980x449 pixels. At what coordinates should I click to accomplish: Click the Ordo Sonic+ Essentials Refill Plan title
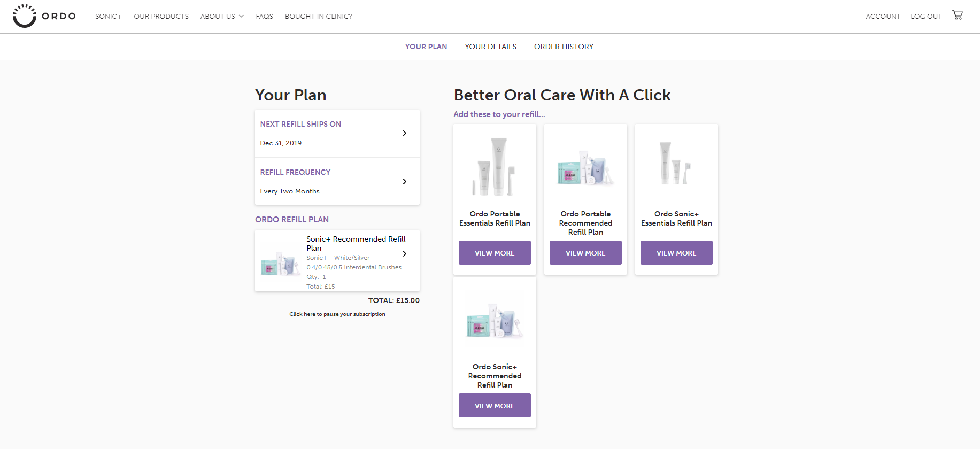pyautogui.click(x=676, y=219)
